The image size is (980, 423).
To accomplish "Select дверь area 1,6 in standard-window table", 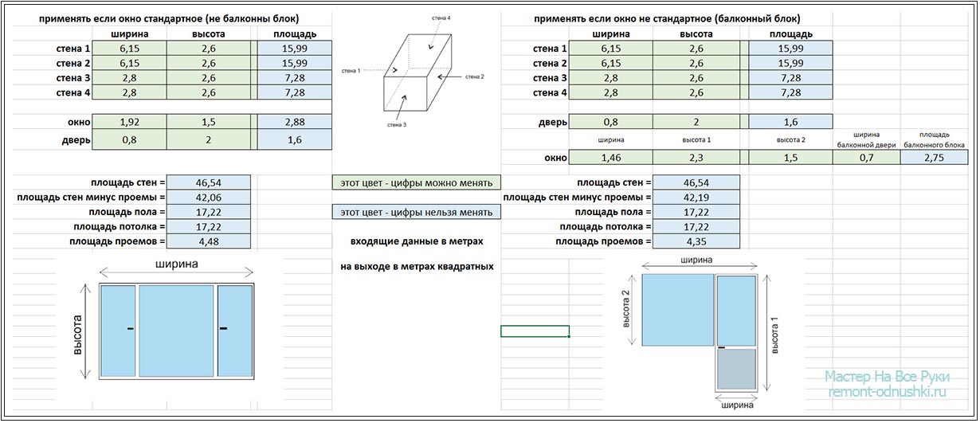I will click(295, 139).
